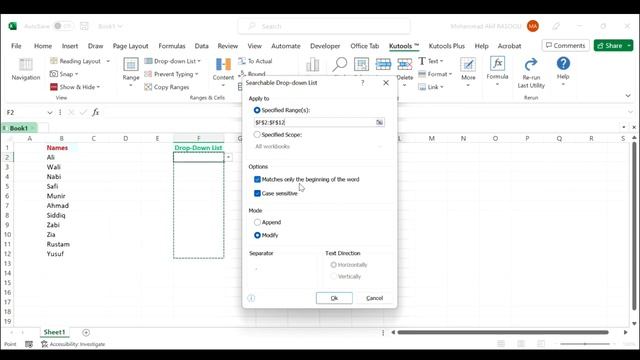Open cell F2 drop-down arrow button

tap(229, 157)
